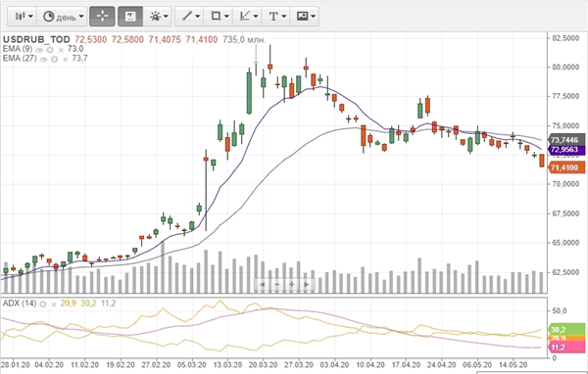588x374 pixels.
Task: Remove the ADX (14) indicator with its x
Action: click(x=54, y=304)
